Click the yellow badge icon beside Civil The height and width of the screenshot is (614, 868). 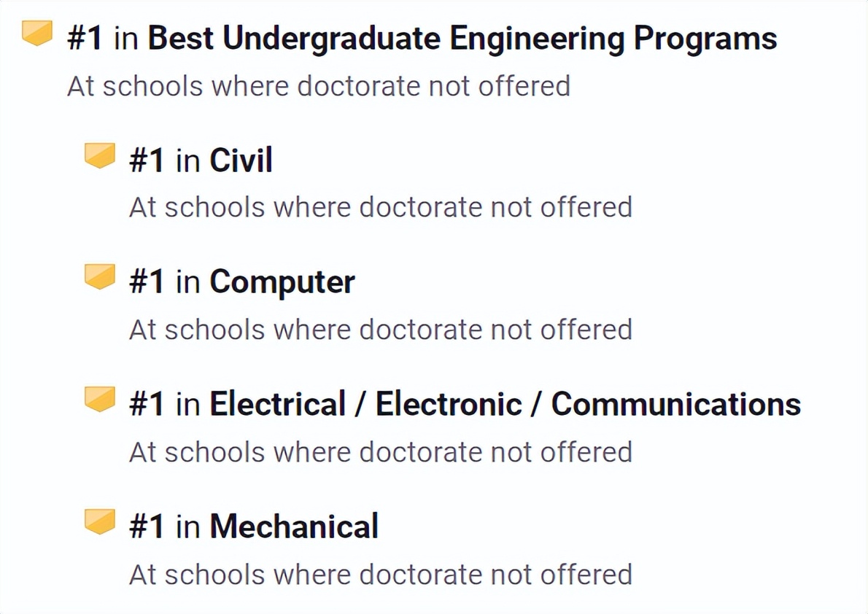pos(99,156)
